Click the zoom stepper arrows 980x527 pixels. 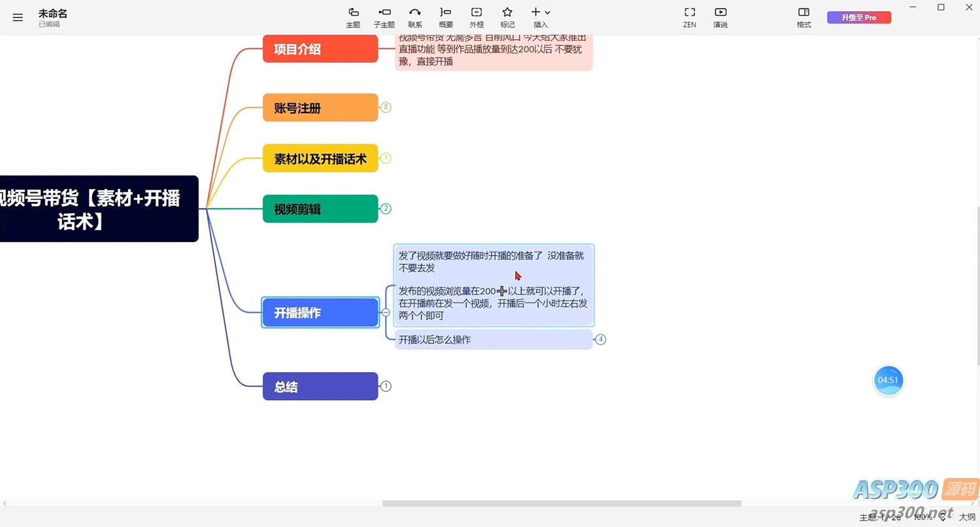click(x=943, y=517)
